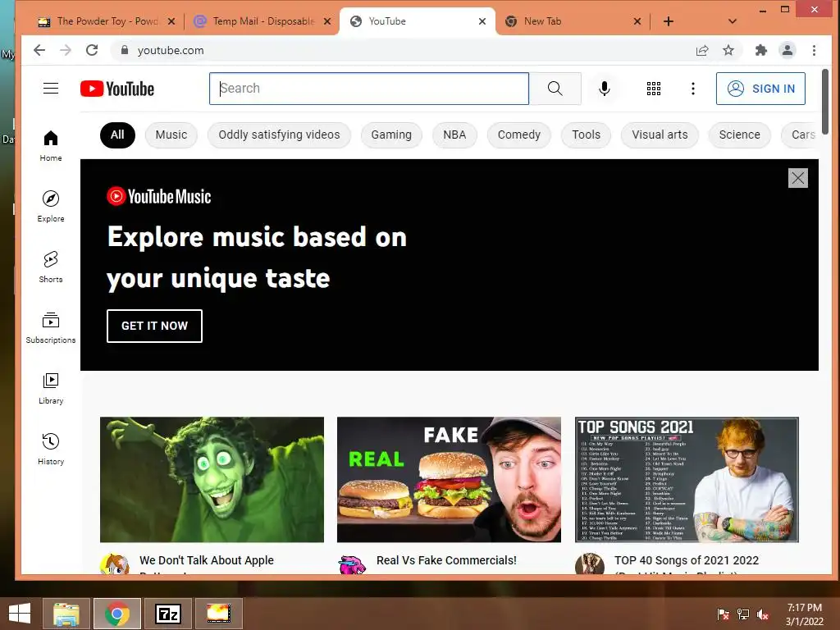Close the YouTube tab
The image size is (840, 630).
pyautogui.click(x=482, y=21)
